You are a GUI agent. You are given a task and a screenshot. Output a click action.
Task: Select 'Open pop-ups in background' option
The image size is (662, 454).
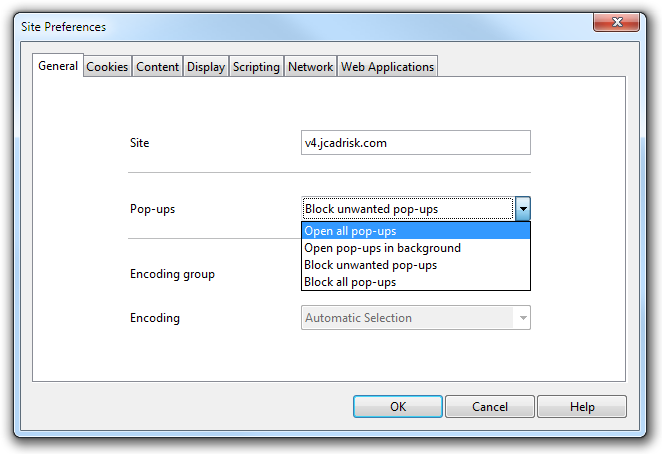pyautogui.click(x=415, y=248)
